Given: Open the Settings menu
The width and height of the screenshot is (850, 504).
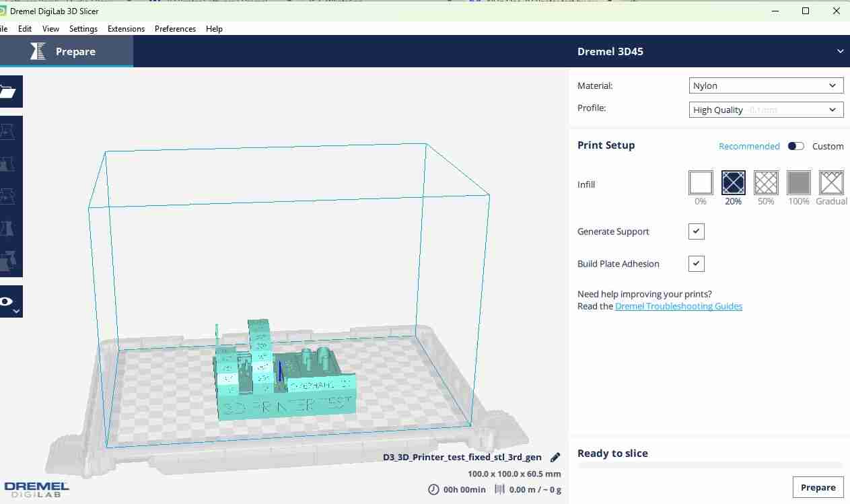Looking at the screenshot, I should coord(83,29).
